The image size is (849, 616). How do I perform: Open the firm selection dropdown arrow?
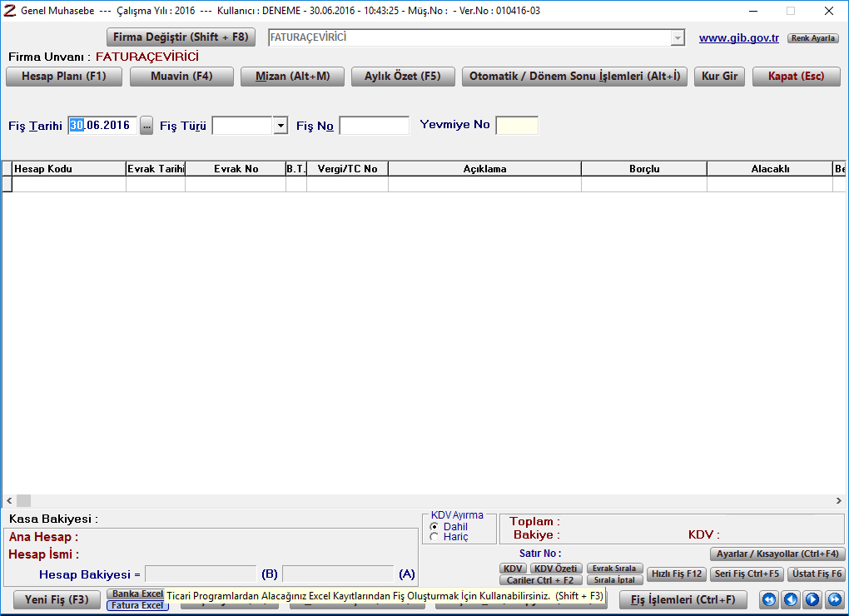[x=678, y=38]
